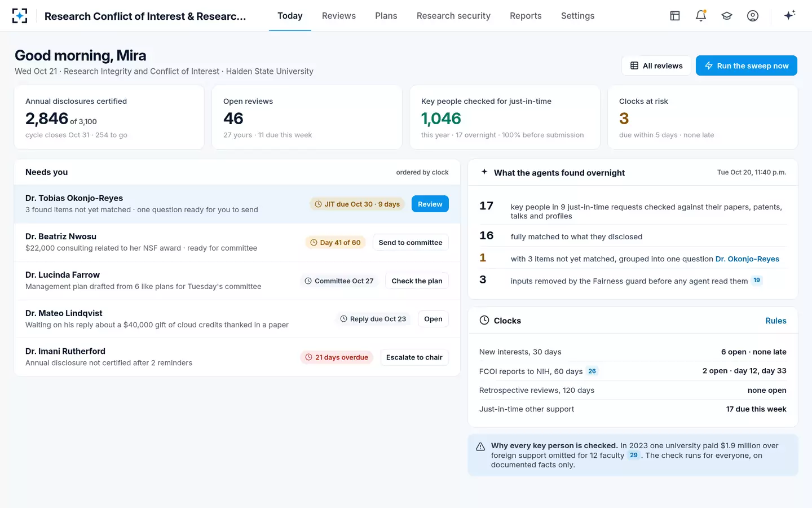Switch to the Today tab
This screenshot has width=812, height=508.
click(x=290, y=16)
